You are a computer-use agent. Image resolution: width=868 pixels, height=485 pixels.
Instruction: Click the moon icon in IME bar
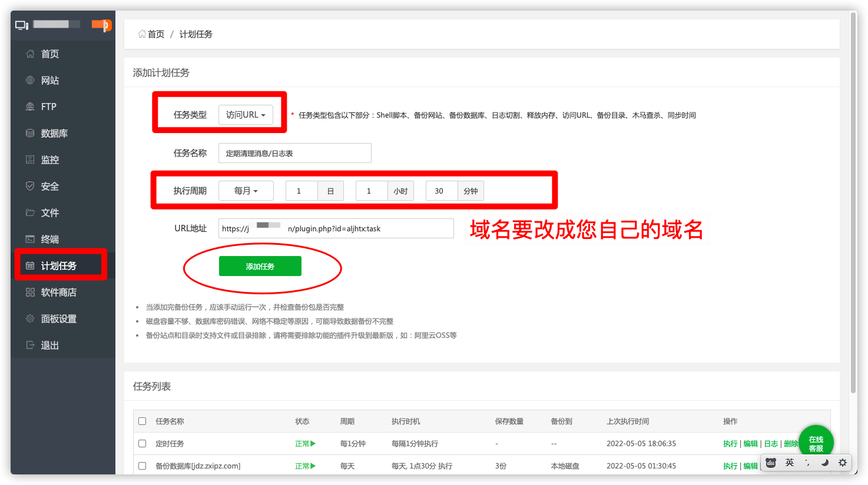[825, 463]
